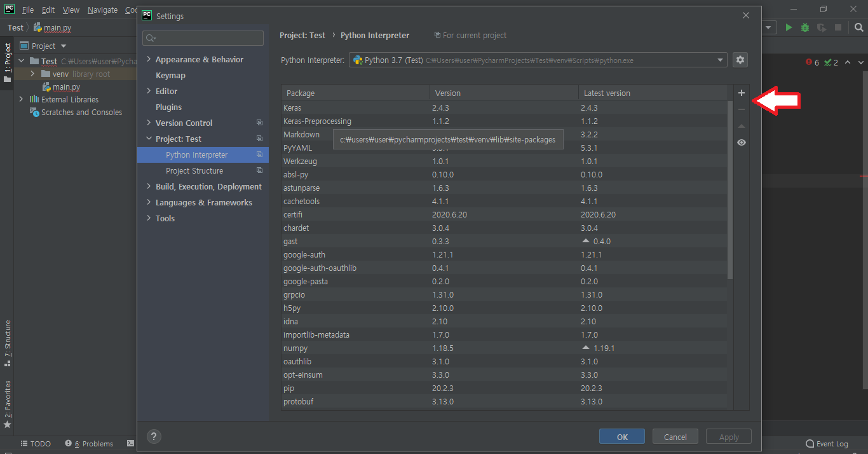Click the Scratches and Consoles icon

[x=34, y=112]
